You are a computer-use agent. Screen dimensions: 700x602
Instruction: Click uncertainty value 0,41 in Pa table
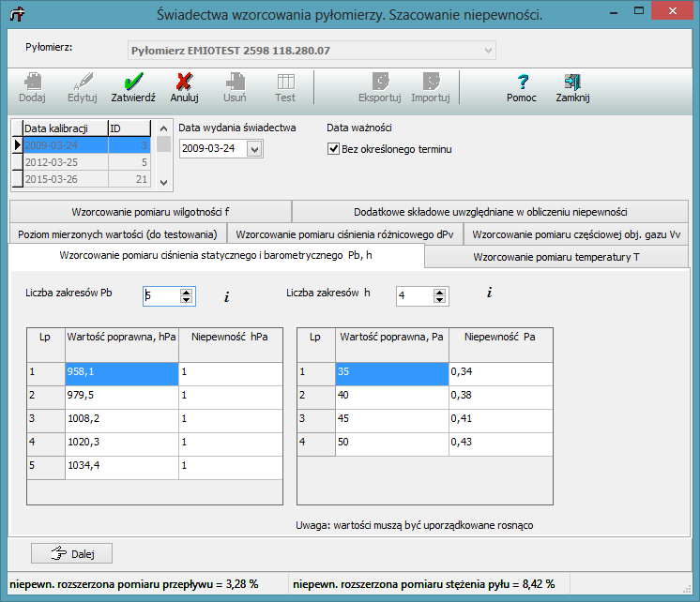[501, 421]
